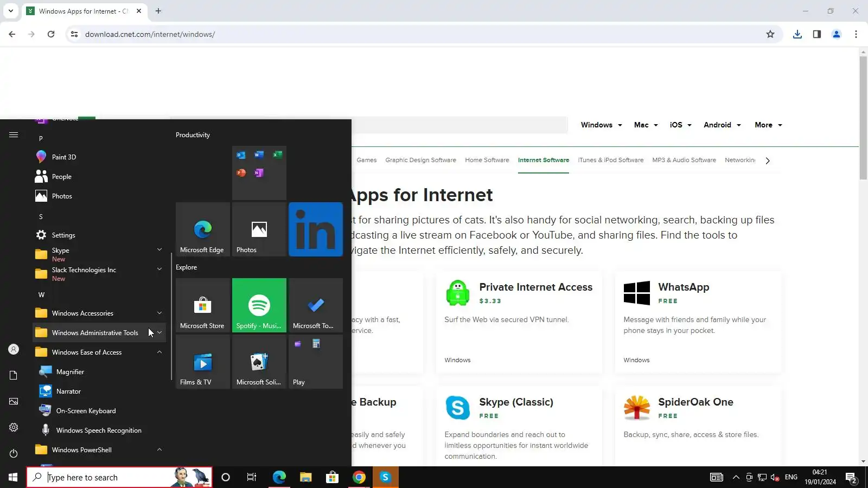This screenshot has width=868, height=488.
Task: Open the WhatsApp app listing
Action: click(x=684, y=287)
